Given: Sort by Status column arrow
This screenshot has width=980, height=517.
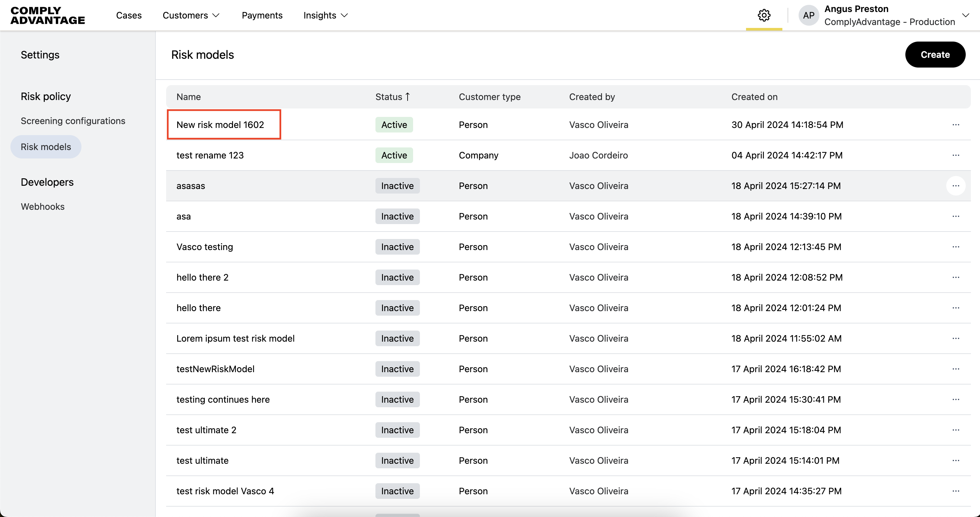Looking at the screenshot, I should point(408,97).
